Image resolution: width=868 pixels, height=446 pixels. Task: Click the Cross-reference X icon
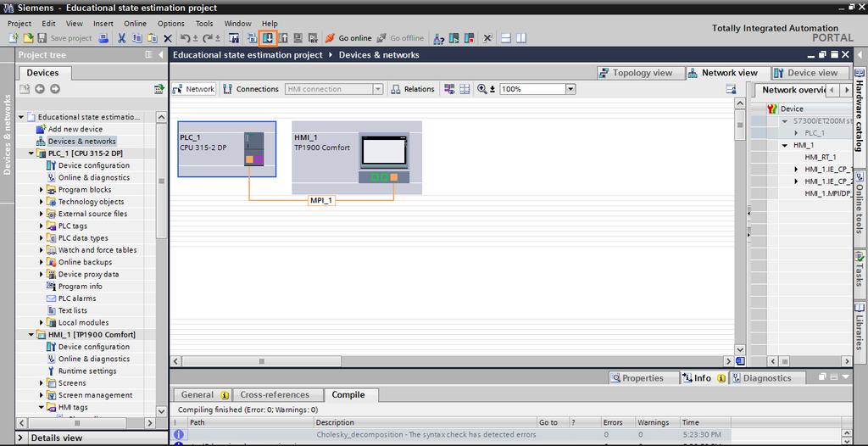[487, 38]
